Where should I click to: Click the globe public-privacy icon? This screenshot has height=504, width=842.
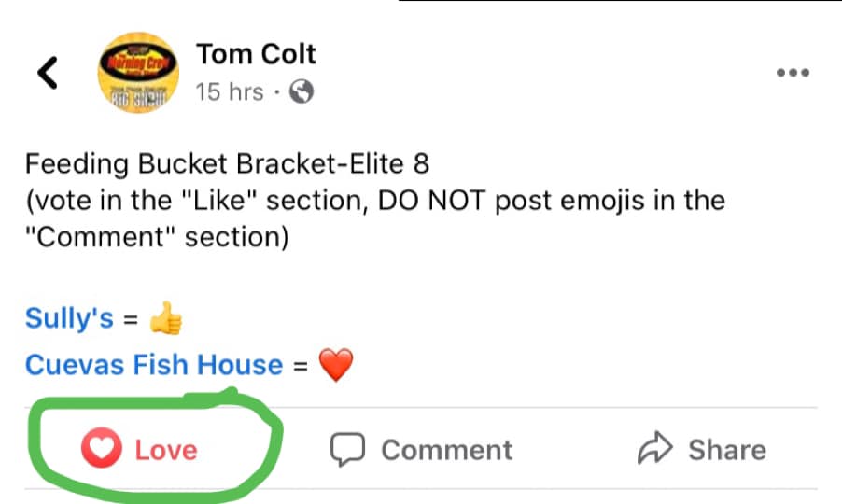click(x=301, y=91)
